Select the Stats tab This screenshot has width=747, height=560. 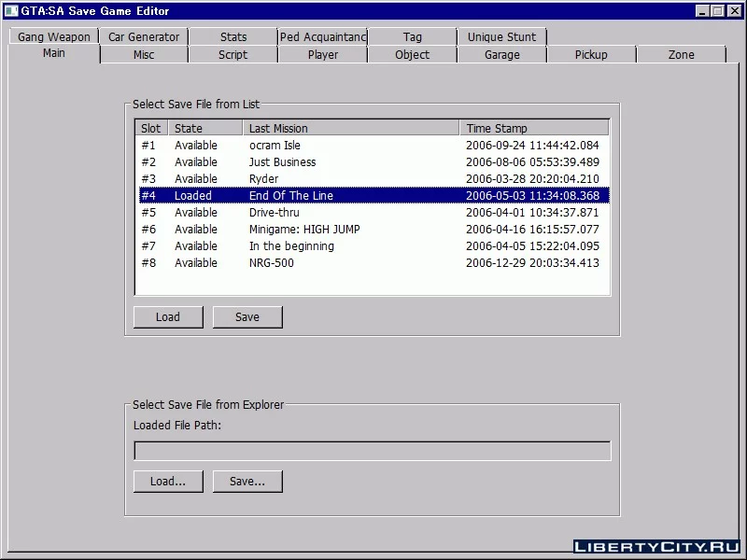233,36
